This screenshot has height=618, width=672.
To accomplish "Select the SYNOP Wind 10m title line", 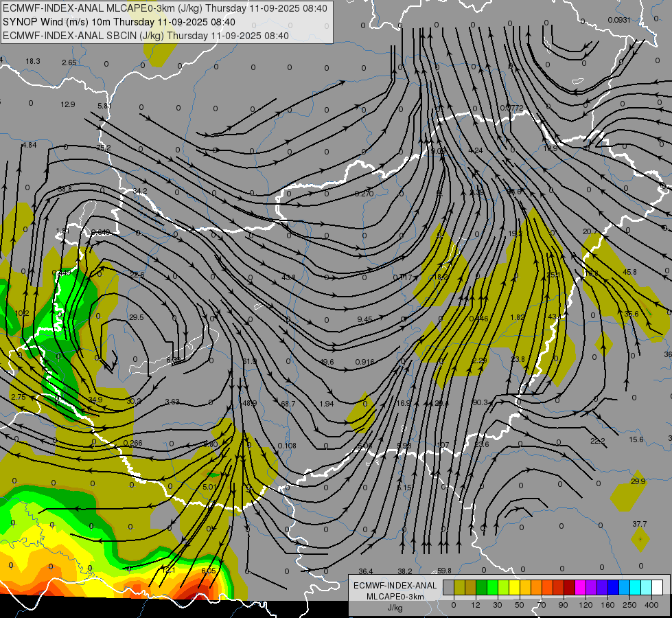I will pyautogui.click(x=119, y=22).
